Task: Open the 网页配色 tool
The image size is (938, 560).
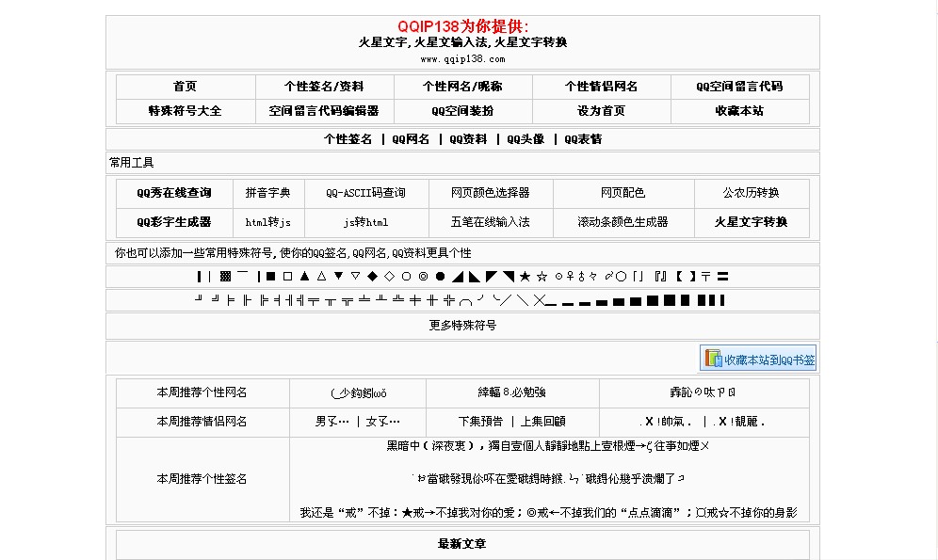Action: coord(623,192)
